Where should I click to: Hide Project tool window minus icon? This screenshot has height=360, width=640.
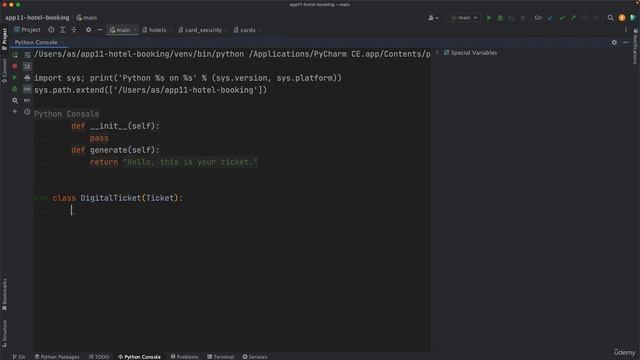click(x=100, y=30)
